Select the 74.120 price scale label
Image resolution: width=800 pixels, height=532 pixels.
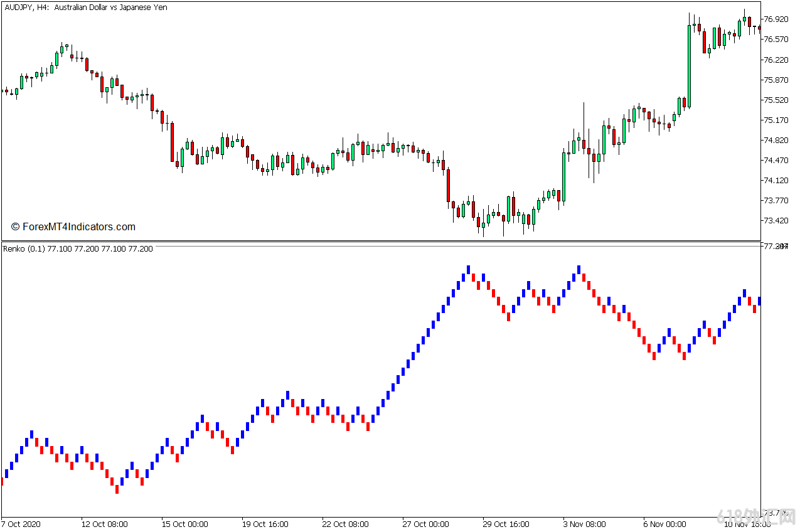pos(776,180)
